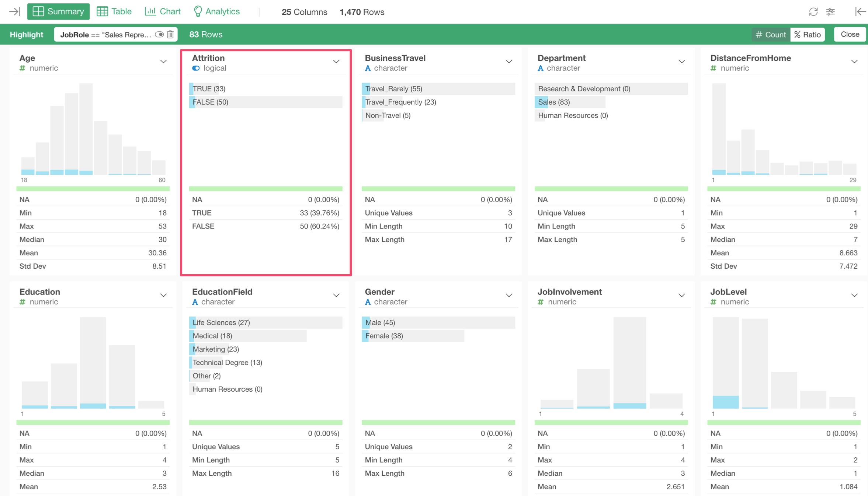Click the JobRole highlight condition text

coord(105,34)
